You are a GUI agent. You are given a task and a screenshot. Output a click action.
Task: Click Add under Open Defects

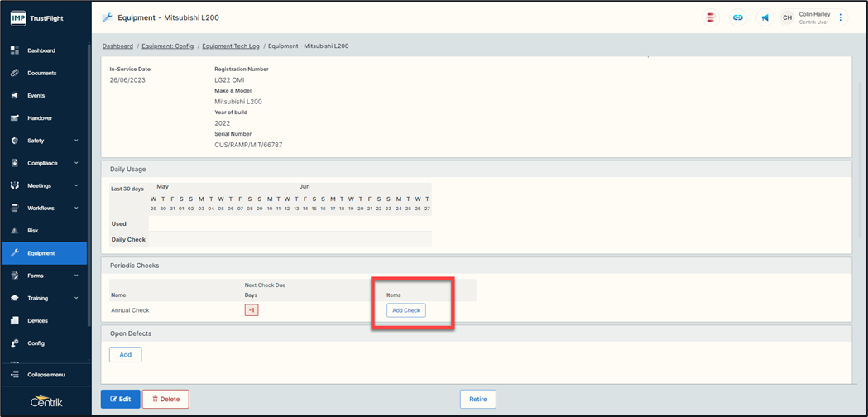(x=126, y=354)
